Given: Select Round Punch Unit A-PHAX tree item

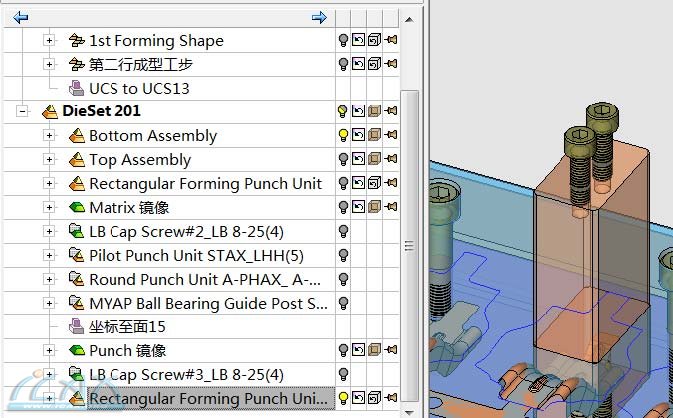Looking at the screenshot, I should click(x=205, y=279).
